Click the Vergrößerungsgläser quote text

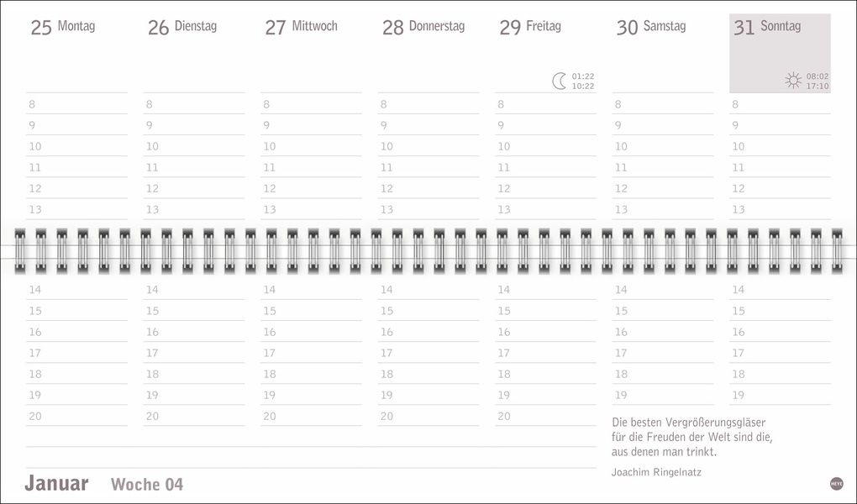689,423
